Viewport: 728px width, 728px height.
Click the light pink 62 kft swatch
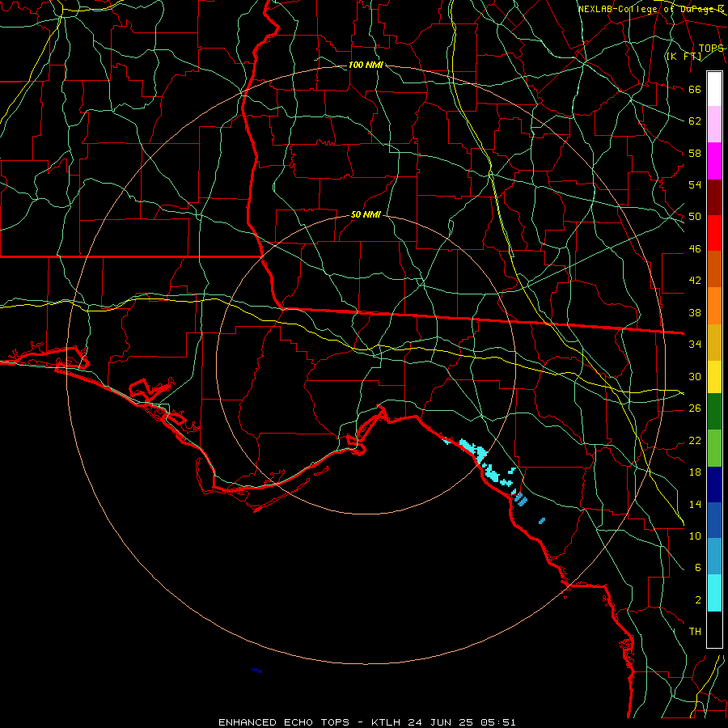(x=714, y=125)
